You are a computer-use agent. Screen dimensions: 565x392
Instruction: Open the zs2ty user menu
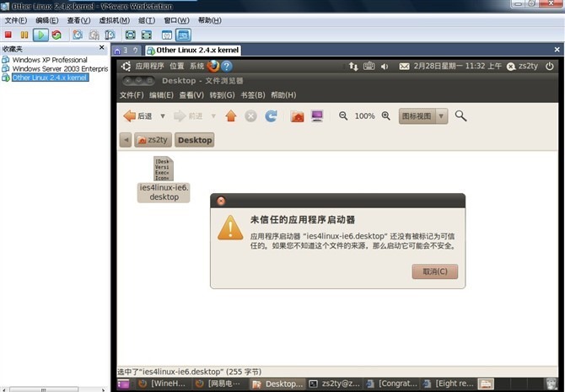coord(522,67)
